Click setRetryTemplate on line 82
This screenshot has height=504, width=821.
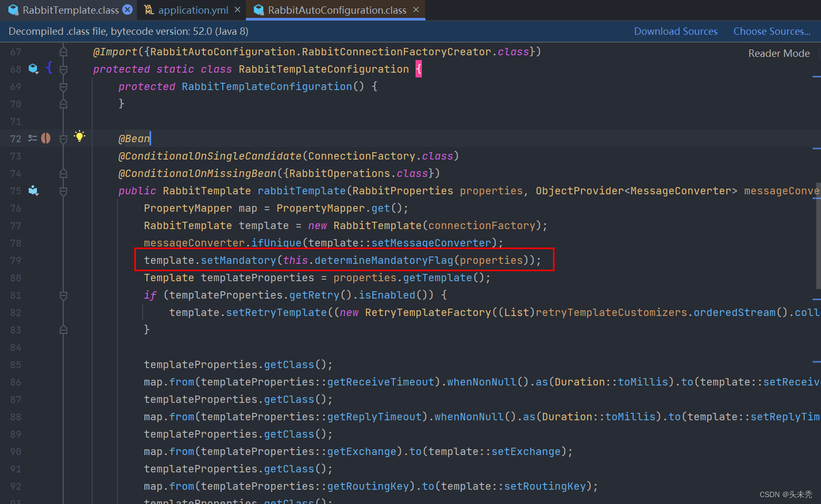pyautogui.click(x=276, y=312)
